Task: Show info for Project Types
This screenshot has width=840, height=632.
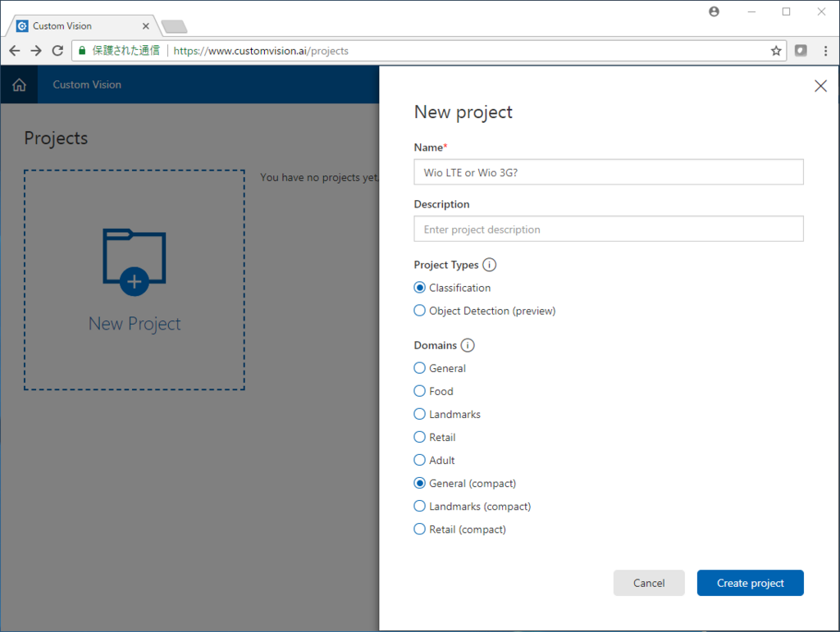Action: click(x=489, y=265)
